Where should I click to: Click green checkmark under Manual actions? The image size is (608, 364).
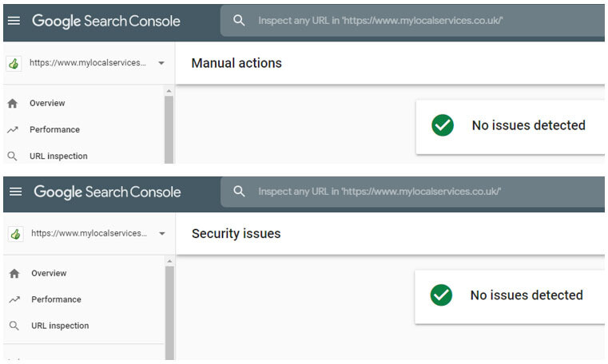[442, 125]
